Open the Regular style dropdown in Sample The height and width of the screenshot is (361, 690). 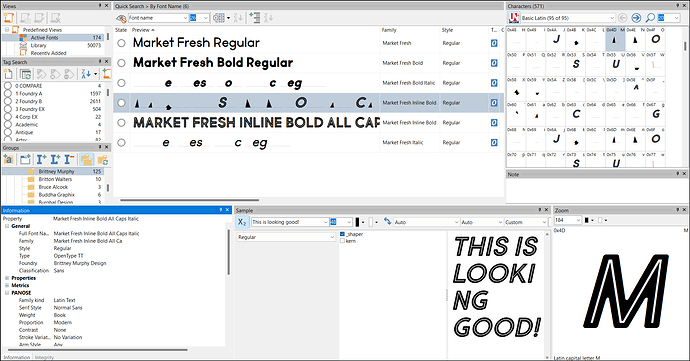[x=332, y=237]
